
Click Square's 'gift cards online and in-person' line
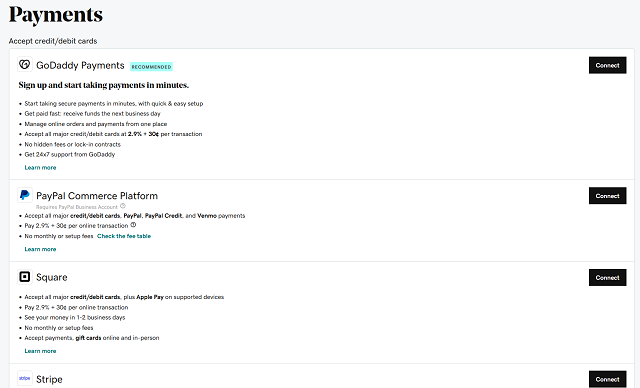[91, 338]
